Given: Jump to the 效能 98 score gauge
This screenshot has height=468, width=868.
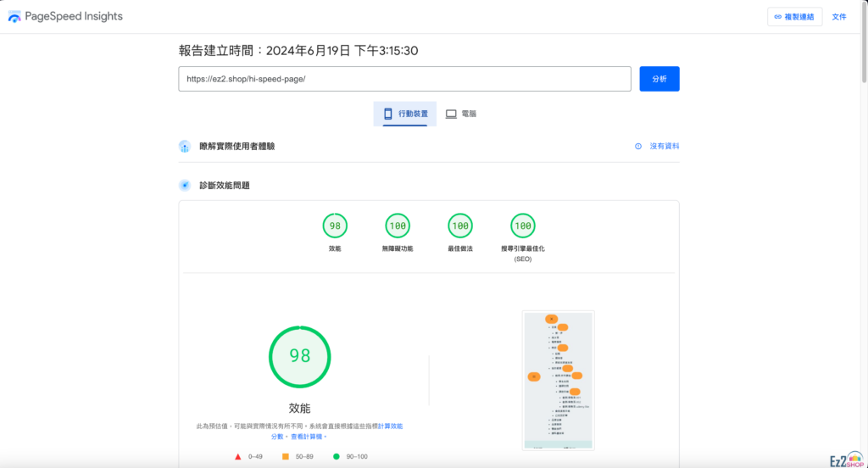Looking at the screenshot, I should (335, 226).
